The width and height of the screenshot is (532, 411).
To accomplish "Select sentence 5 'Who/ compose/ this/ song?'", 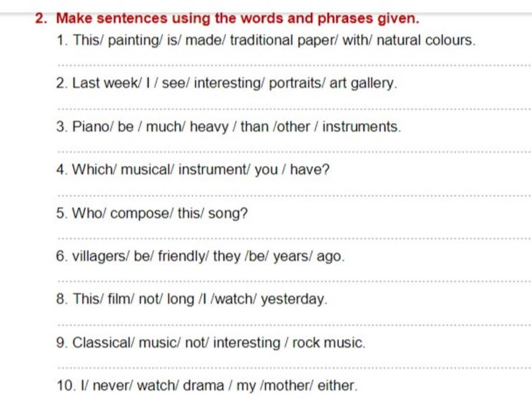I will (152, 213).
